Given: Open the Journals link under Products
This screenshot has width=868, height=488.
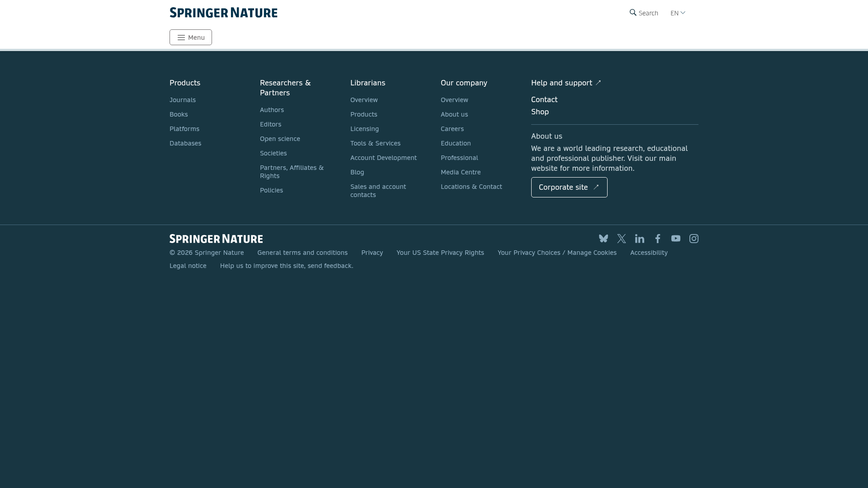Looking at the screenshot, I should [x=183, y=100].
